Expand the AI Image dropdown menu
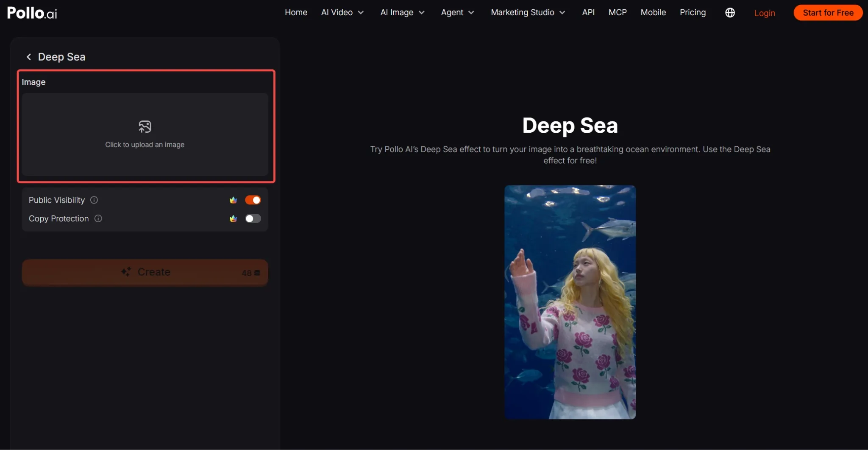The width and height of the screenshot is (868, 450). (x=402, y=13)
